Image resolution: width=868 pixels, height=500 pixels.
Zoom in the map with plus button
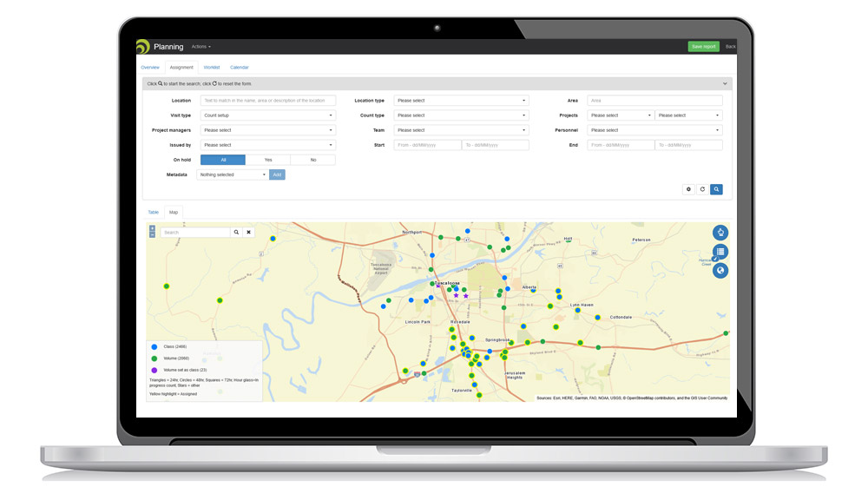coord(153,228)
